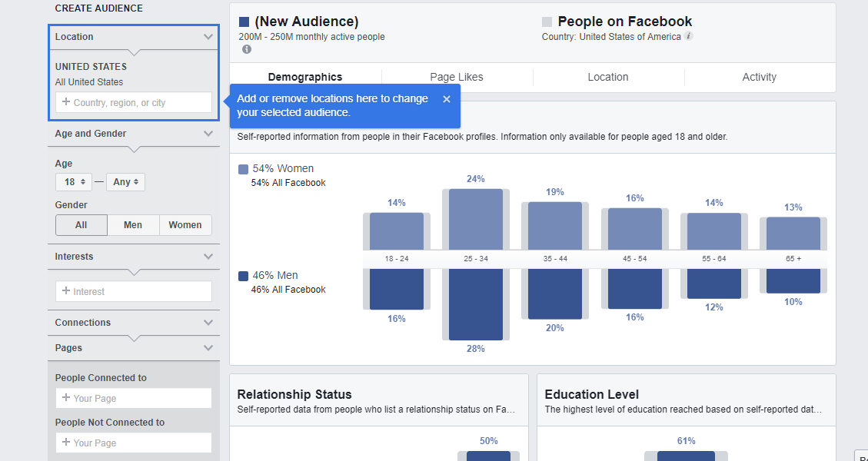
Task: Open the minimum age dropdown showing 18
Action: (74, 182)
